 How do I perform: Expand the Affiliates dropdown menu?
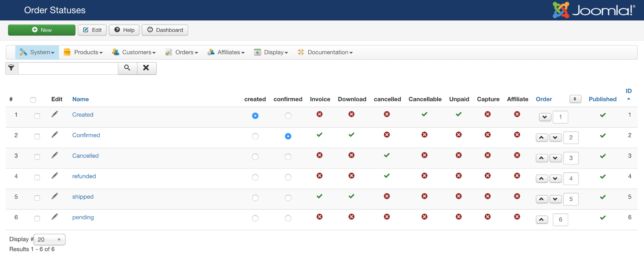point(226,53)
